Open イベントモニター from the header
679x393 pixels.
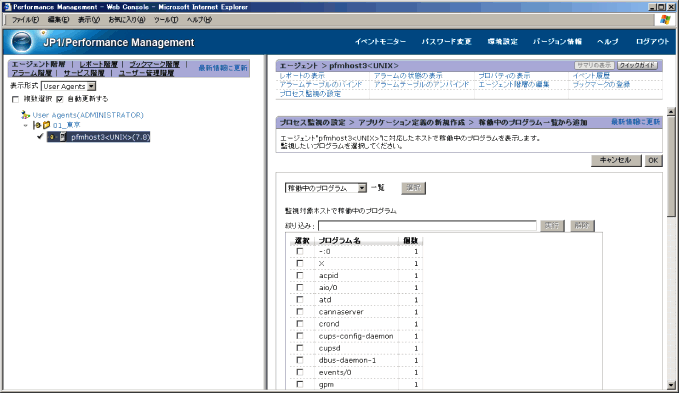coord(380,42)
